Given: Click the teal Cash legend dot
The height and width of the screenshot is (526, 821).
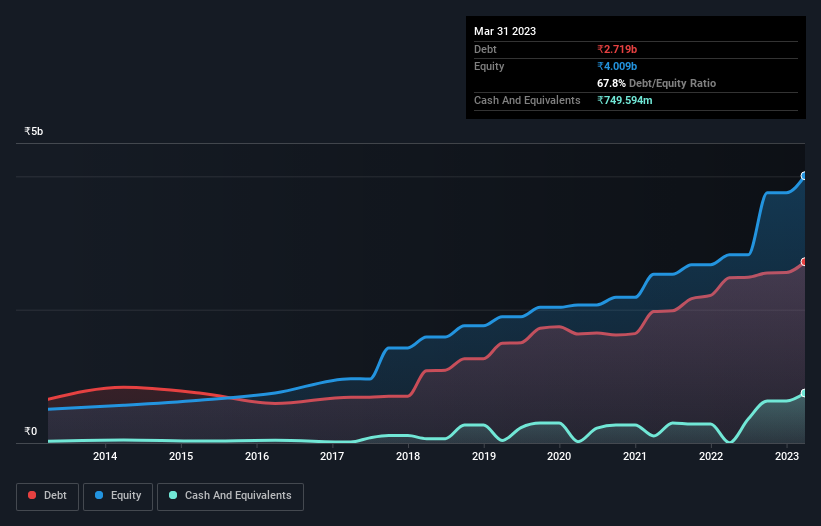Looking at the screenshot, I should point(173,495).
